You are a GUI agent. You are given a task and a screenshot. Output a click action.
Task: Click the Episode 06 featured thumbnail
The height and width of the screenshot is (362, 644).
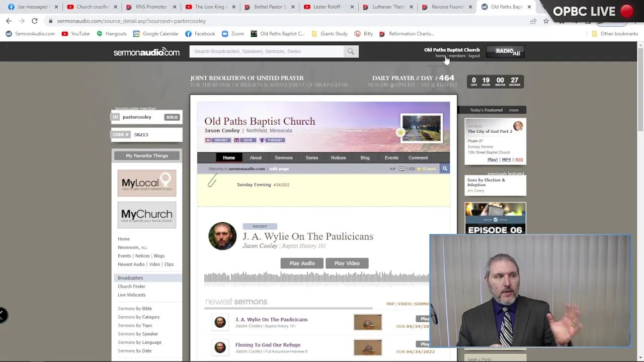tap(496, 219)
